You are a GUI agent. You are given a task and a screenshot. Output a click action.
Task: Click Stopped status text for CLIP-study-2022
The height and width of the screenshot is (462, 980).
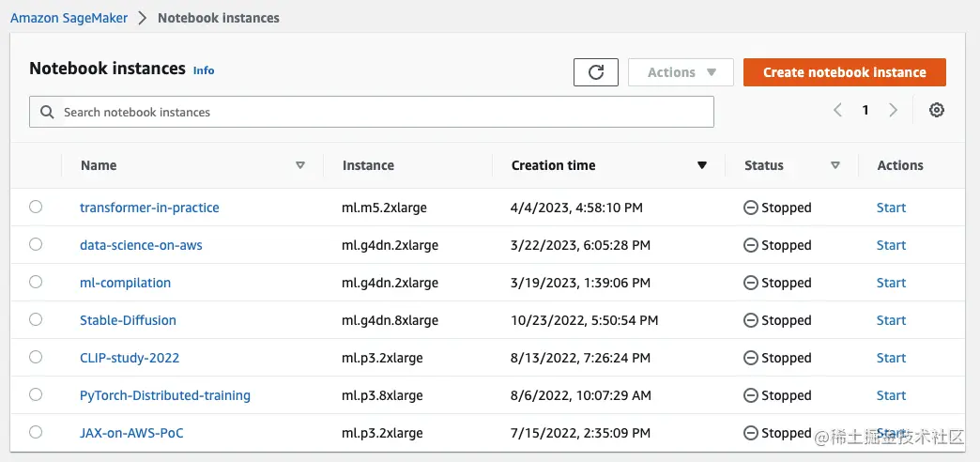(x=787, y=358)
